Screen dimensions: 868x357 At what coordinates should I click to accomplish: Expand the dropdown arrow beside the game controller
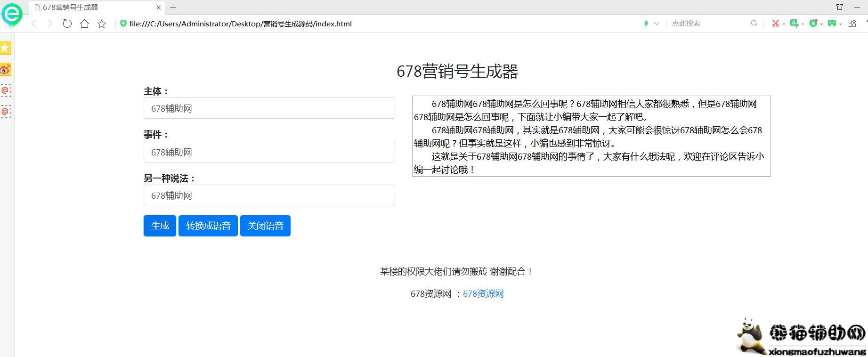pos(841,24)
